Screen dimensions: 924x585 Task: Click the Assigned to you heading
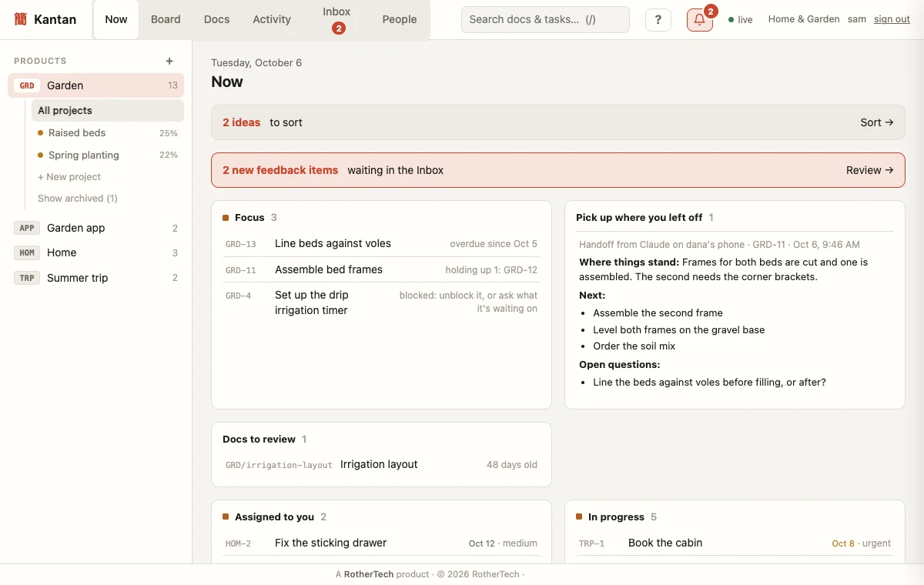click(x=275, y=517)
